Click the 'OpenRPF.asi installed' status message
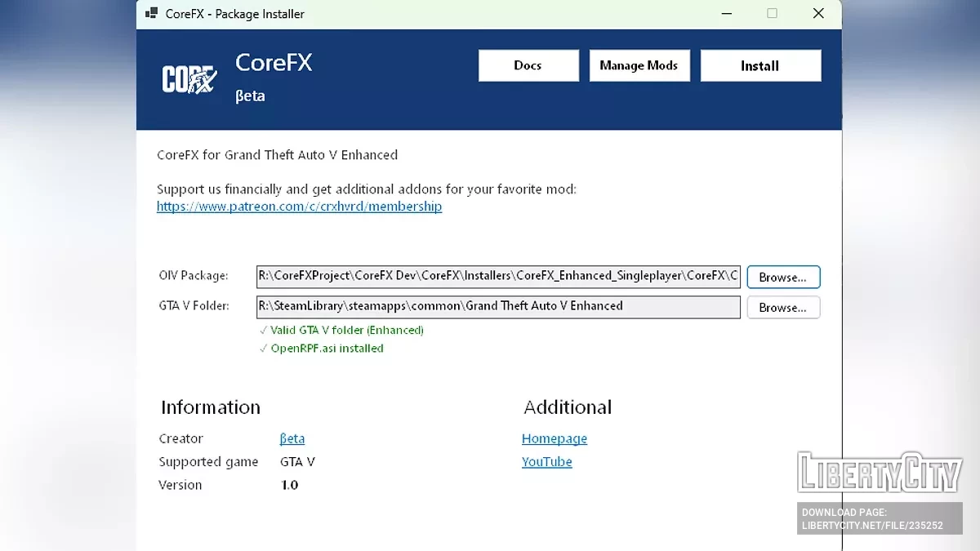Screen dimensions: 980x551 coord(321,349)
